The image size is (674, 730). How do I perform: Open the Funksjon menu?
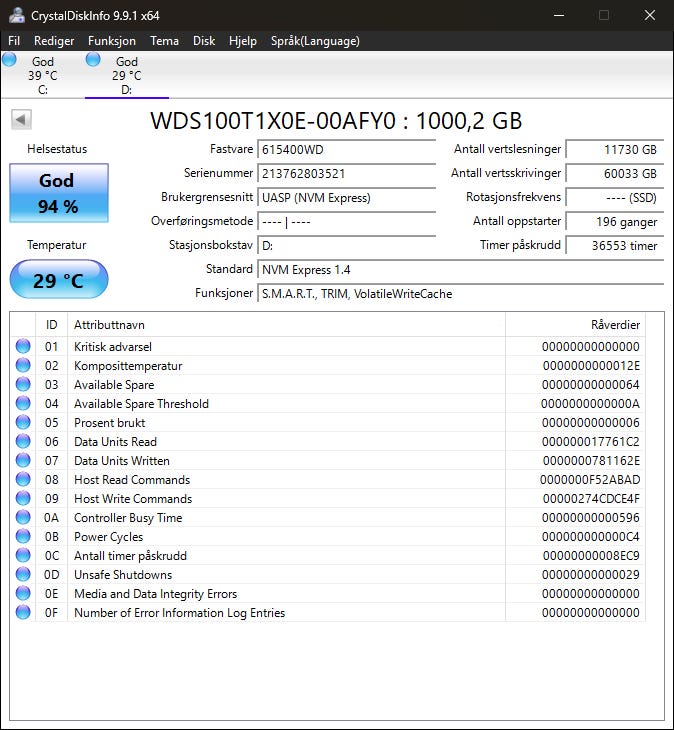click(112, 41)
